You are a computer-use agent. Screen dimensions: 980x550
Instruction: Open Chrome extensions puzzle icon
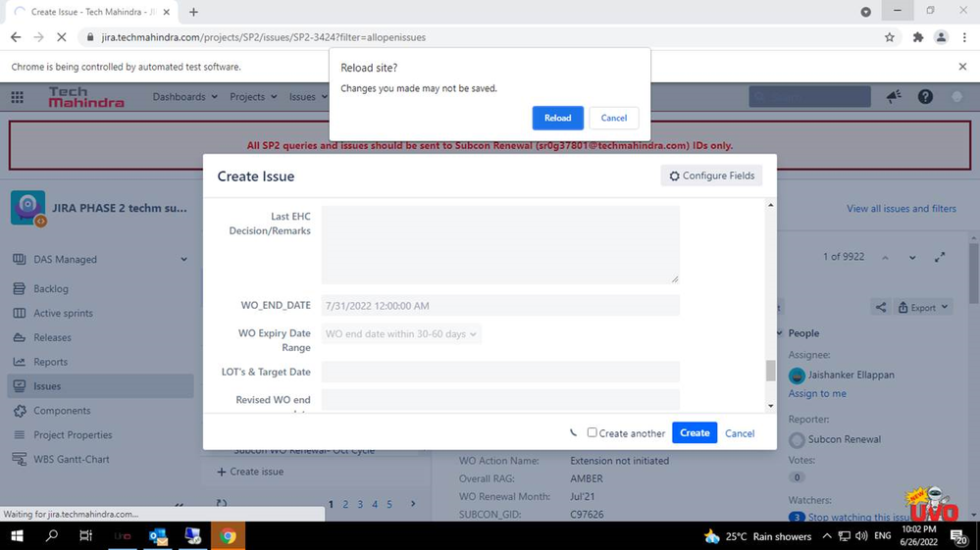917,37
